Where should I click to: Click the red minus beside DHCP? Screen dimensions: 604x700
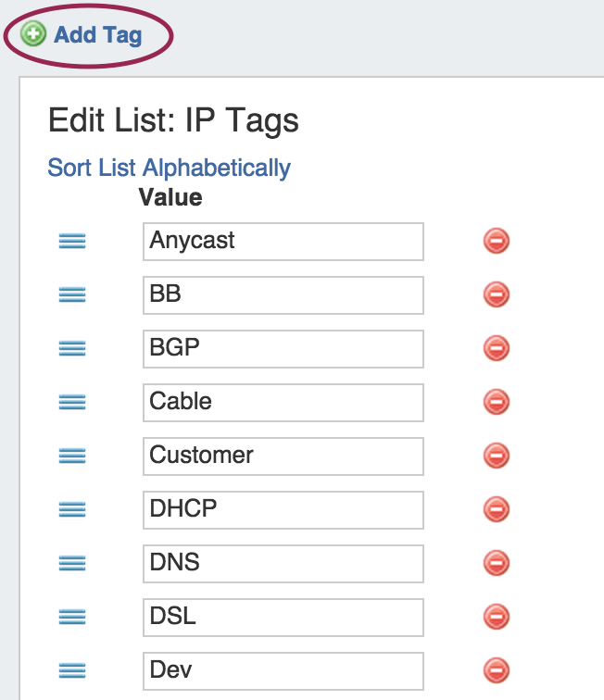click(497, 510)
